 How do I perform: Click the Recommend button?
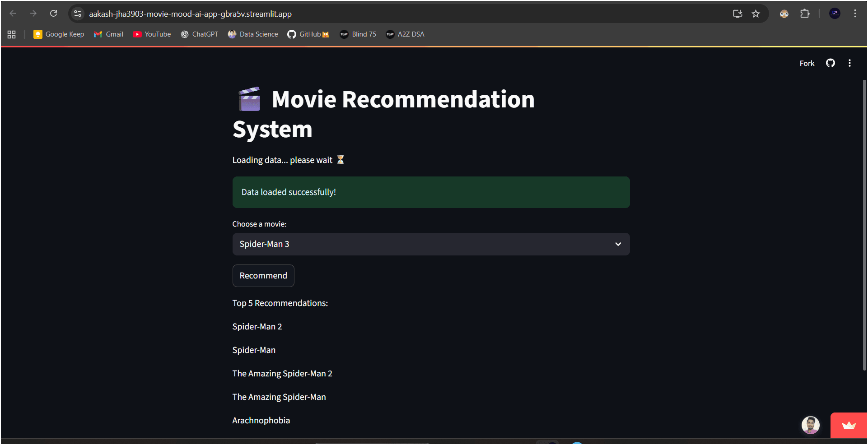[263, 275]
